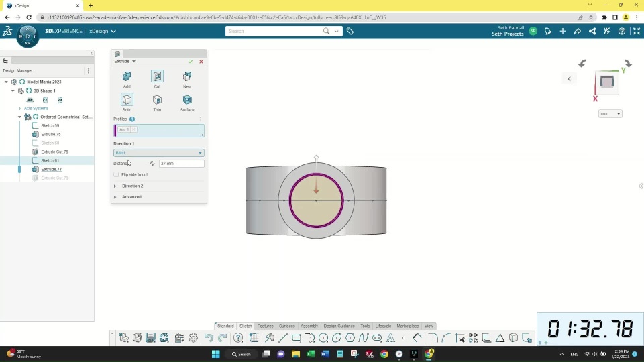Confirm the Extrude with the green checkmark
The image size is (644, 362).
[190, 62]
